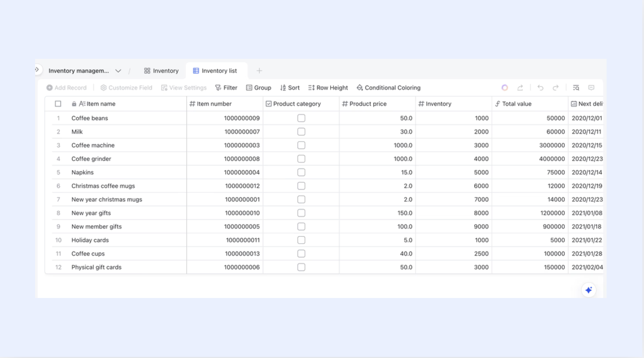This screenshot has height=358, width=644.
Task: Select row number 7
Action: tap(58, 200)
